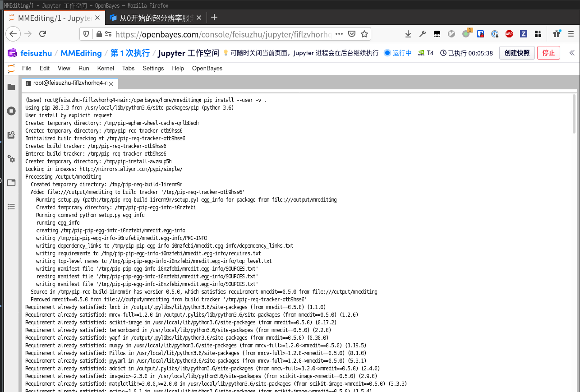
Task: Open the open tabs sidebar icon
Action: [11, 183]
